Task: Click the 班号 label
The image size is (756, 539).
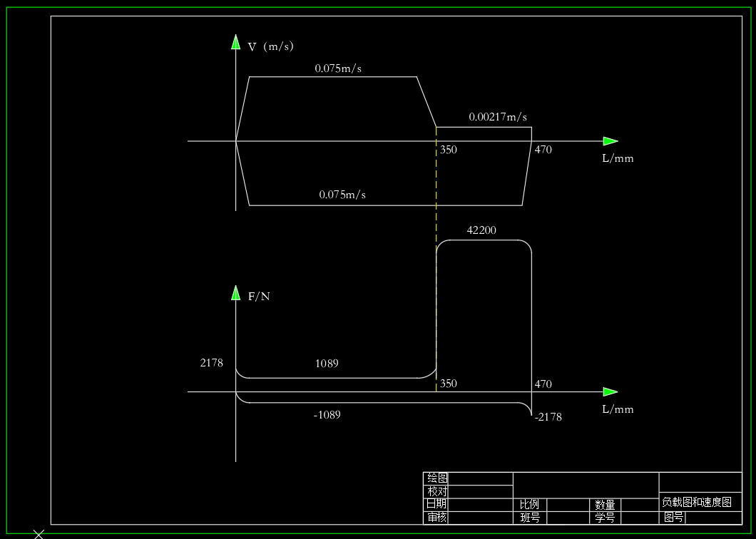Action: (x=529, y=518)
